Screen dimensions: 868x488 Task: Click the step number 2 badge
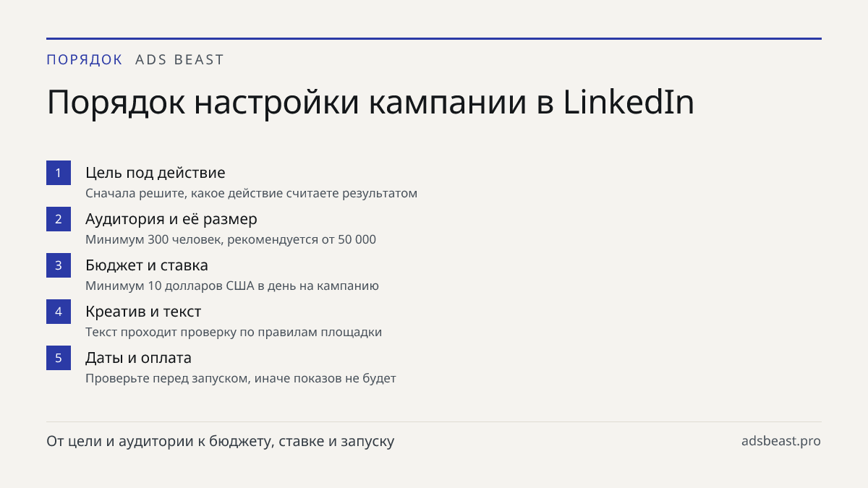(x=59, y=219)
